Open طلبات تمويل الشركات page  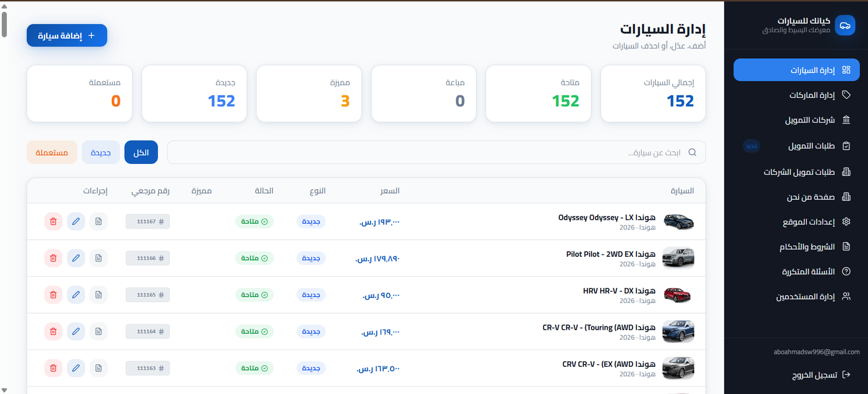point(796,172)
